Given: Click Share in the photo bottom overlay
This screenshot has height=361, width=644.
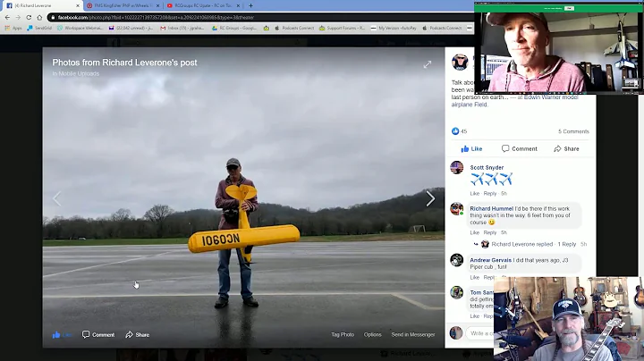Looking at the screenshot, I should click(x=137, y=335).
